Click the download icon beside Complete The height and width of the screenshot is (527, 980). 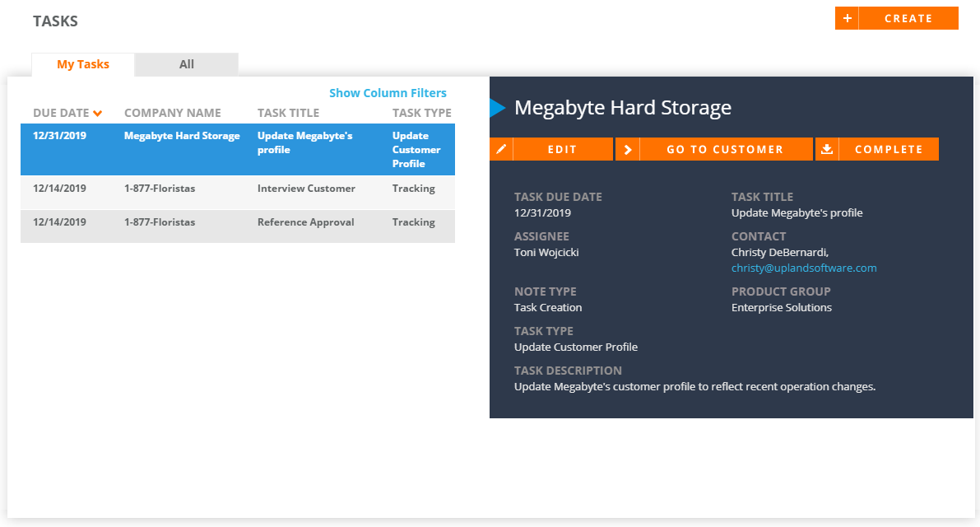(x=826, y=149)
